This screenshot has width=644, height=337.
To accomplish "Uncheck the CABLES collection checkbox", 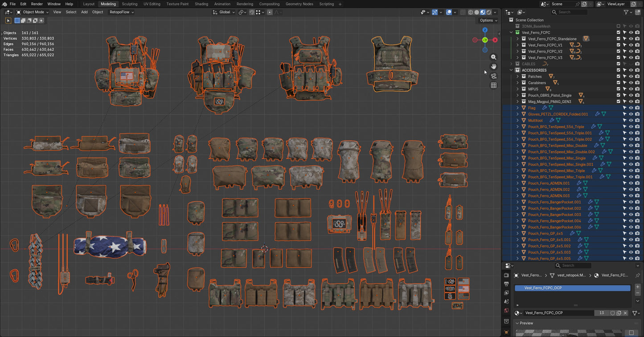I will (x=619, y=64).
